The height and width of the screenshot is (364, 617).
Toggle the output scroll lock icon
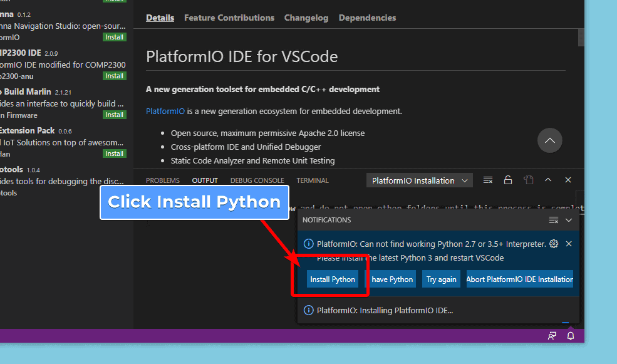[507, 180]
